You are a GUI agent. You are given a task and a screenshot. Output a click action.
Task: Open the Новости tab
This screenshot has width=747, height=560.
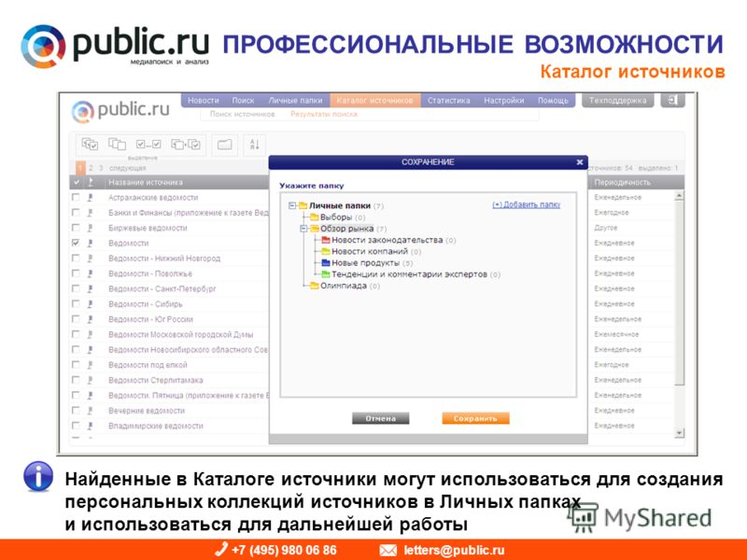click(x=204, y=101)
